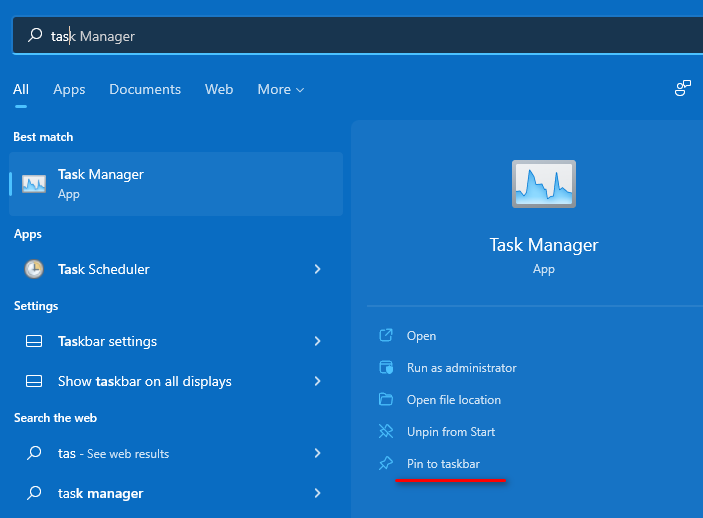The height and width of the screenshot is (518, 703).
Task: Click the Task Scheduler clock icon
Action: (x=34, y=269)
